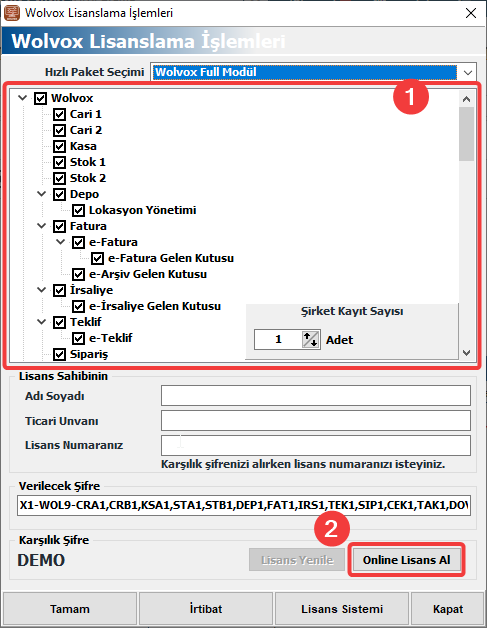Click the Şirket Kayıt Sayısı spinner arrows

pos(311,340)
